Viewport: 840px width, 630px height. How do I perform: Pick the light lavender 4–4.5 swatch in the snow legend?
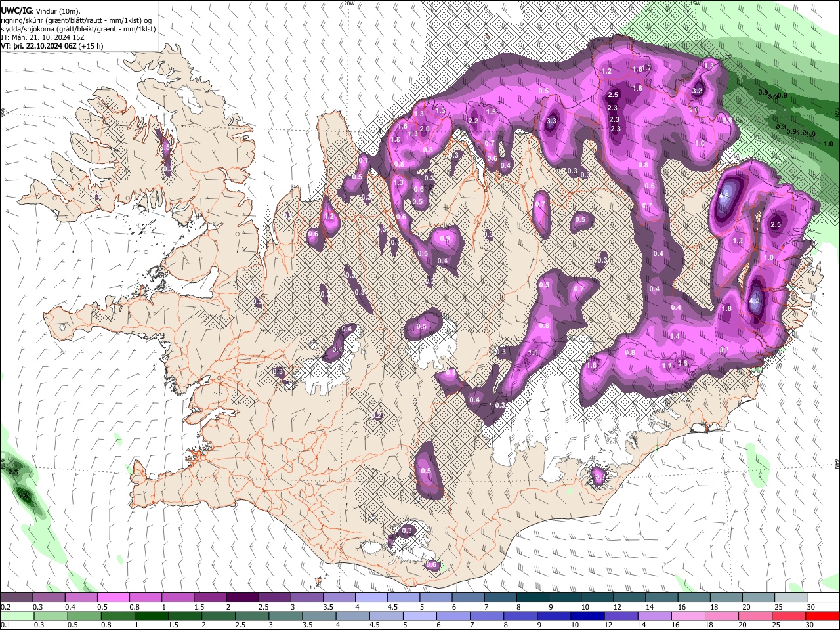point(371,598)
